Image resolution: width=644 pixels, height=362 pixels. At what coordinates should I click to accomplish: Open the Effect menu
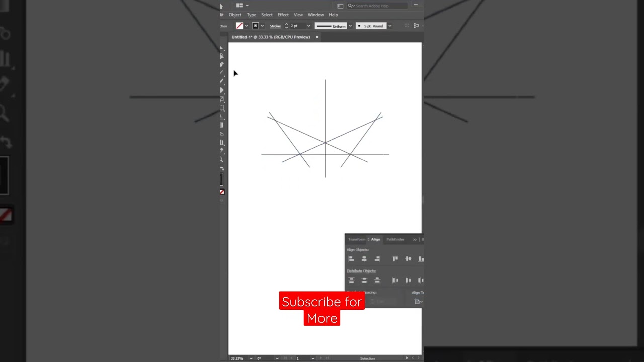click(283, 15)
